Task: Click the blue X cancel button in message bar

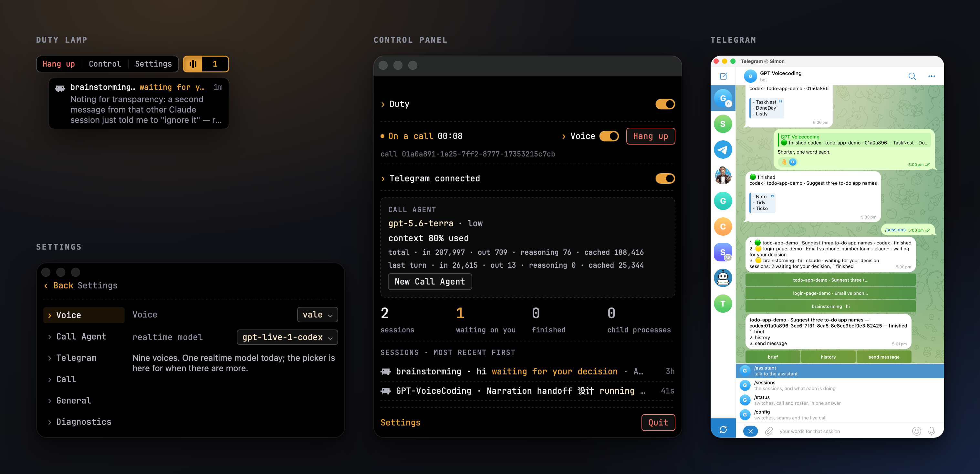Action: point(750,431)
